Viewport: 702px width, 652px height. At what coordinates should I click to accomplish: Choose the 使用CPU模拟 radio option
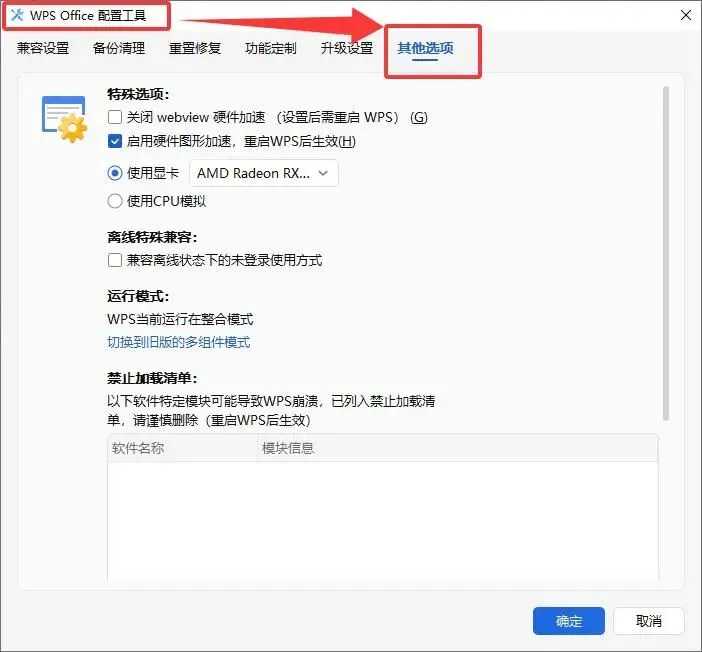(115, 201)
